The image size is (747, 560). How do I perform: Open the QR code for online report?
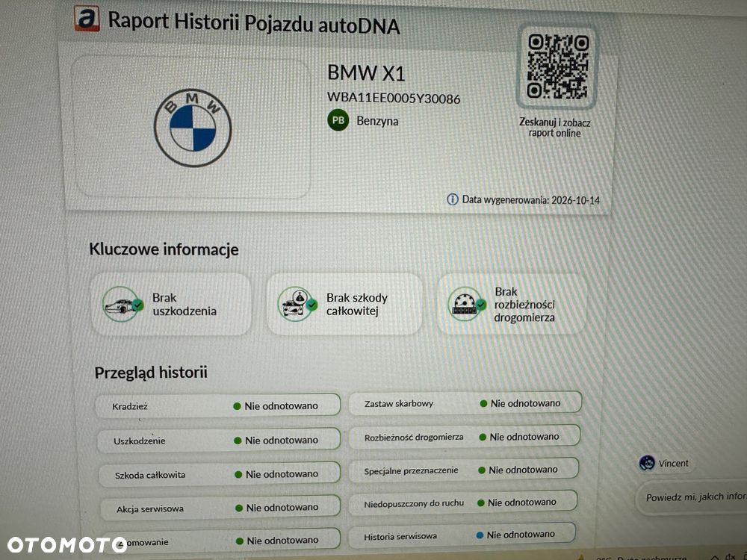point(557,66)
